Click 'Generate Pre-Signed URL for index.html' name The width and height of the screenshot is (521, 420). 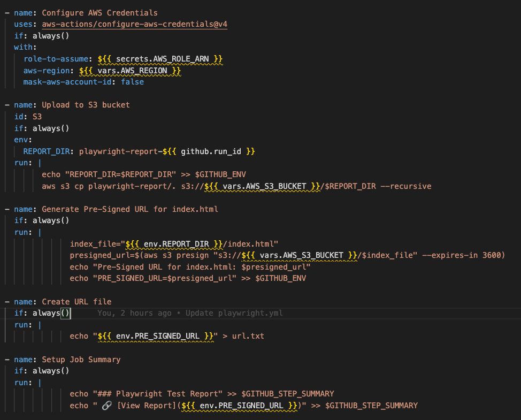130,209
